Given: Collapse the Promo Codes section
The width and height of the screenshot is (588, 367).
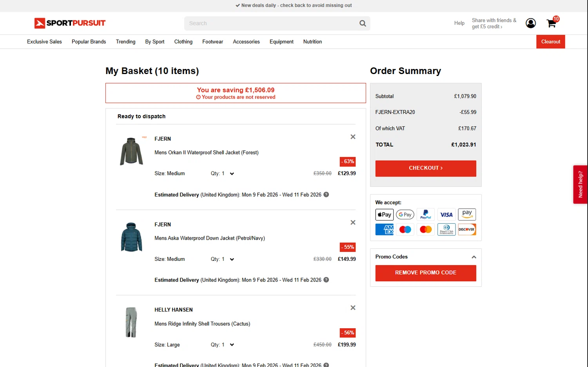Looking at the screenshot, I should 474,257.
